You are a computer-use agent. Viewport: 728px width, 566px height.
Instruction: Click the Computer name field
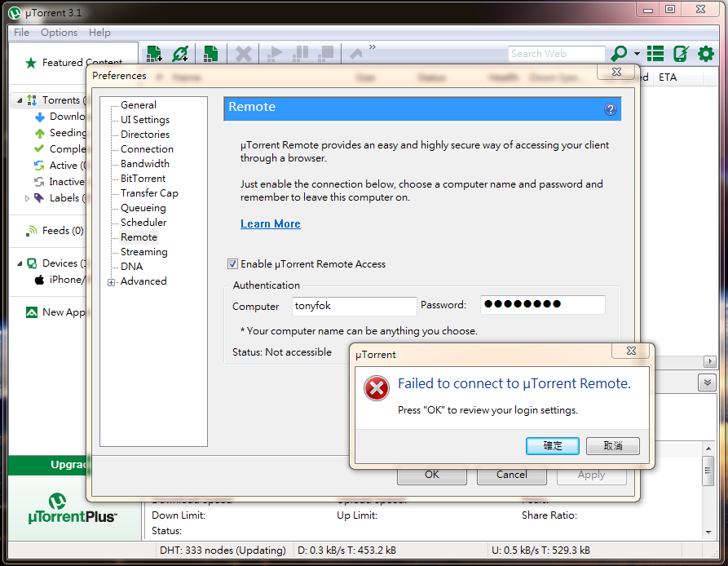[355, 306]
